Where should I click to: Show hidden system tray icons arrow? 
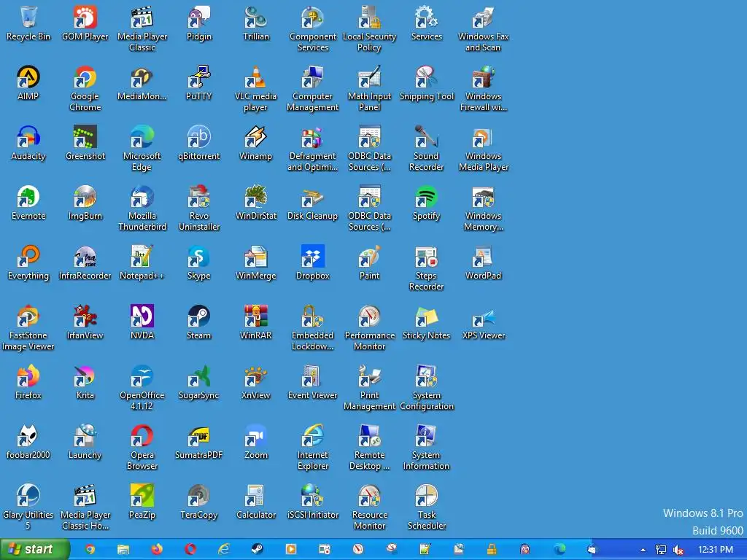643,550
